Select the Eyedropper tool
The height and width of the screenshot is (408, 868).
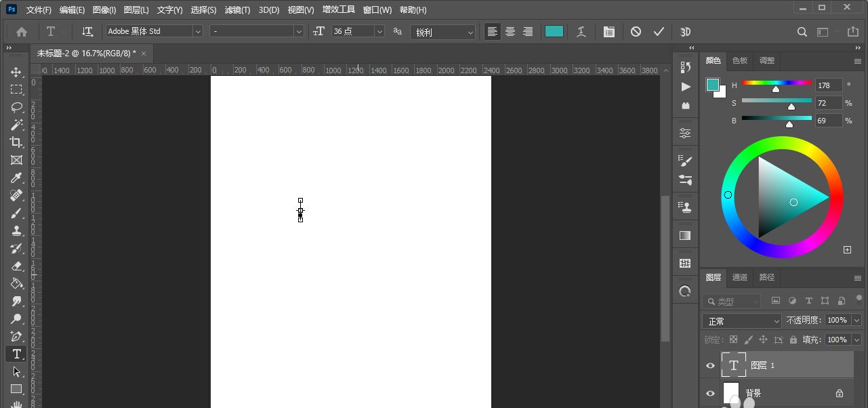pos(16,178)
